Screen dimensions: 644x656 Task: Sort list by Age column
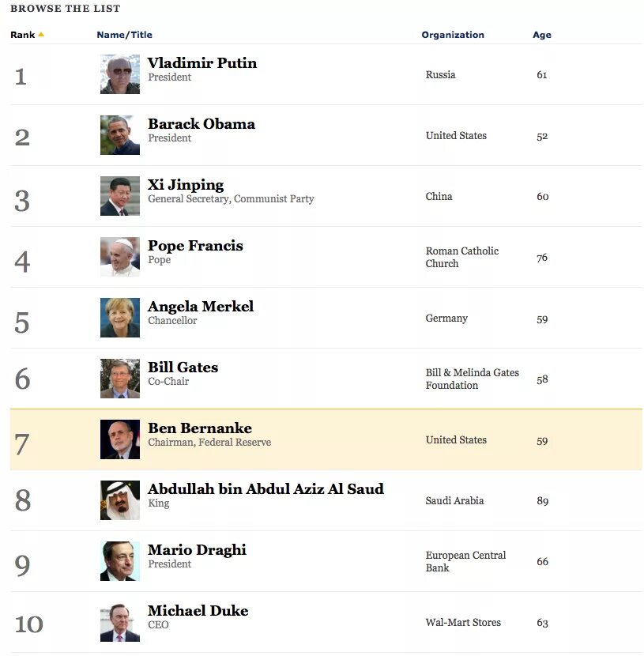(541, 35)
